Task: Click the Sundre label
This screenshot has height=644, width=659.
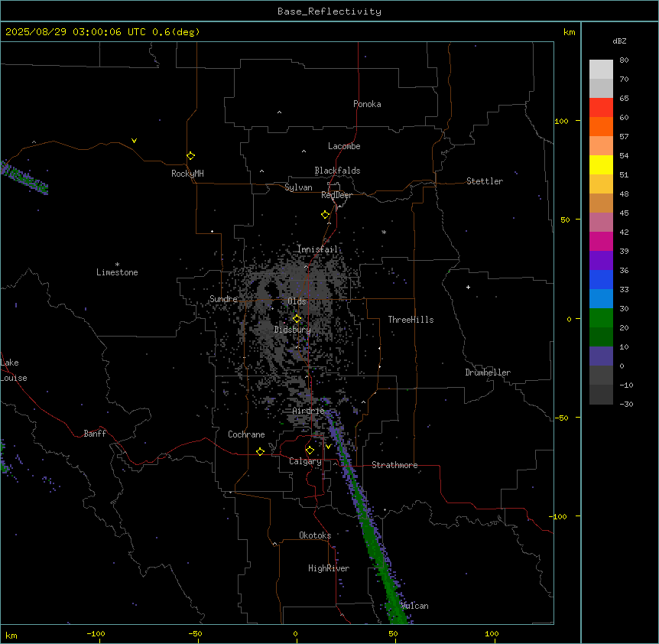Action: click(x=223, y=299)
